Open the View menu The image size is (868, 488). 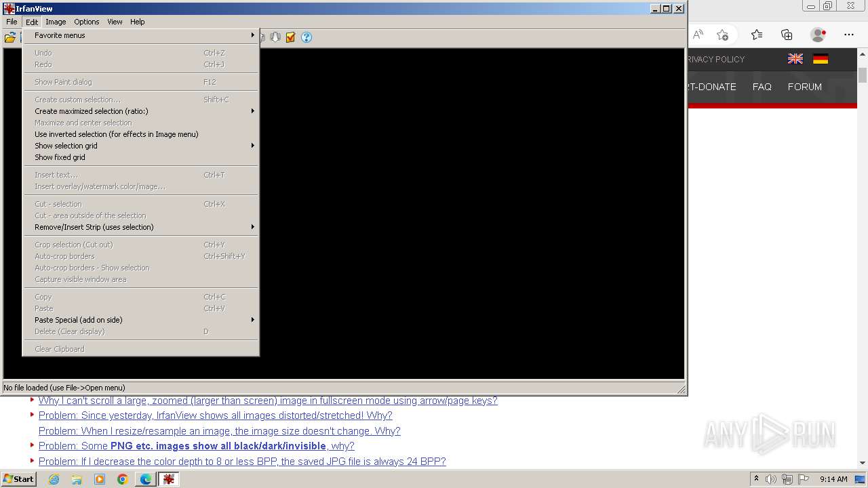coord(115,22)
